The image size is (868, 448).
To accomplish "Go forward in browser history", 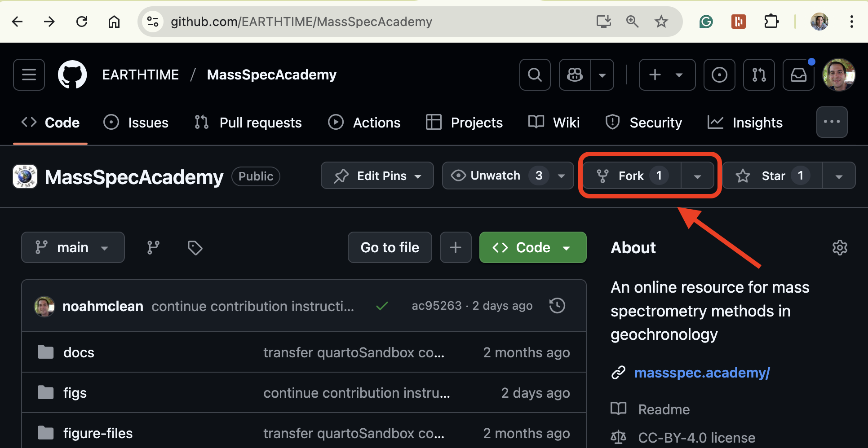I will pos(49,22).
